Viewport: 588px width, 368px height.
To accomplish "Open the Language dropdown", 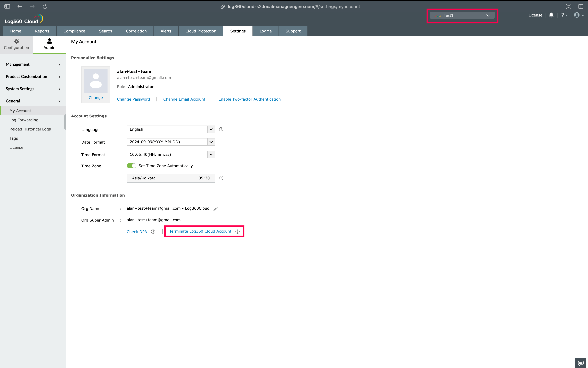I will click(171, 129).
